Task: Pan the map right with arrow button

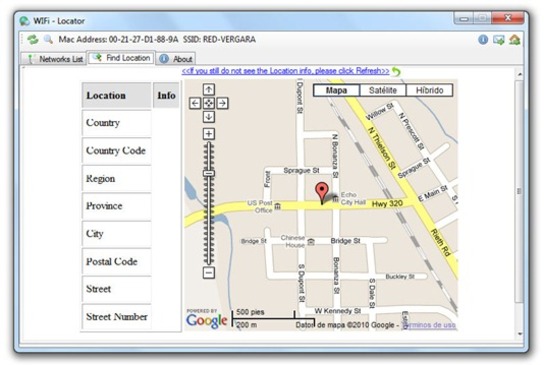Action: click(222, 103)
